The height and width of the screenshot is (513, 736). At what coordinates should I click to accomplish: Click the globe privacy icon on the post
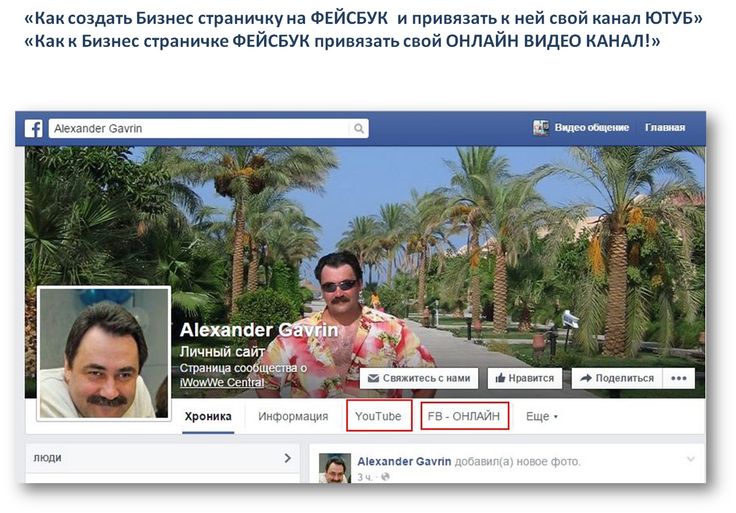coord(385,477)
